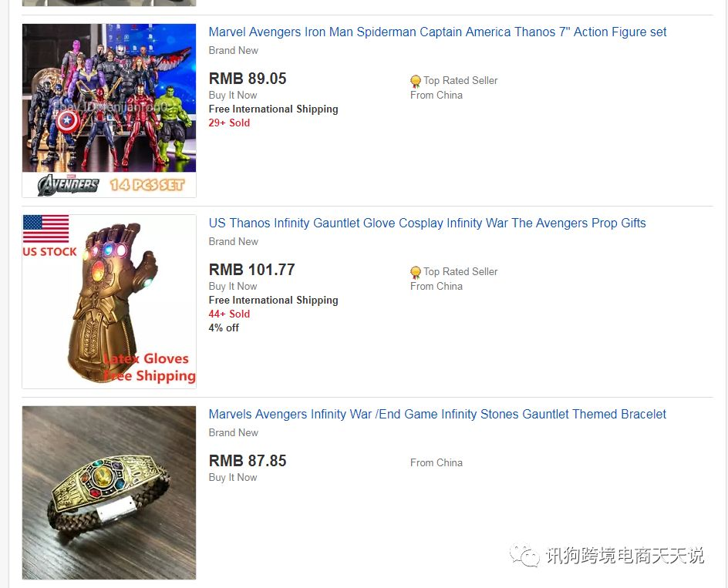Click the gauntlet bracelet product photo
The height and width of the screenshot is (588, 728).
pos(109,492)
